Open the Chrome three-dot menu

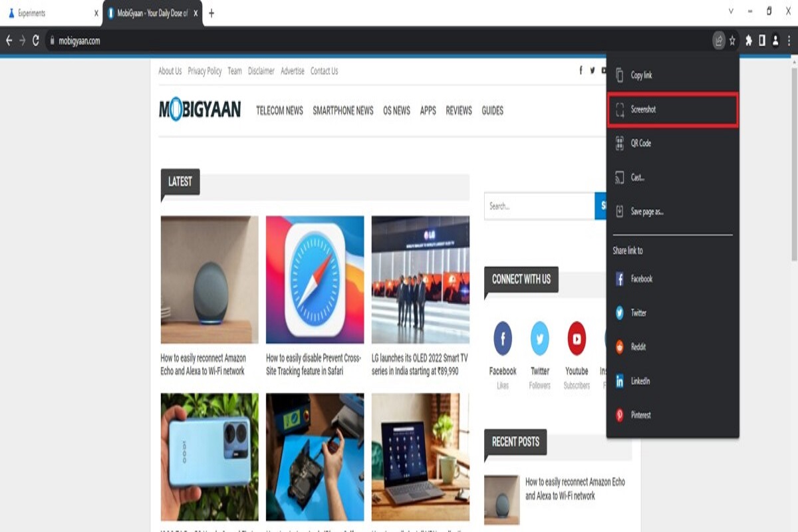[789, 41]
